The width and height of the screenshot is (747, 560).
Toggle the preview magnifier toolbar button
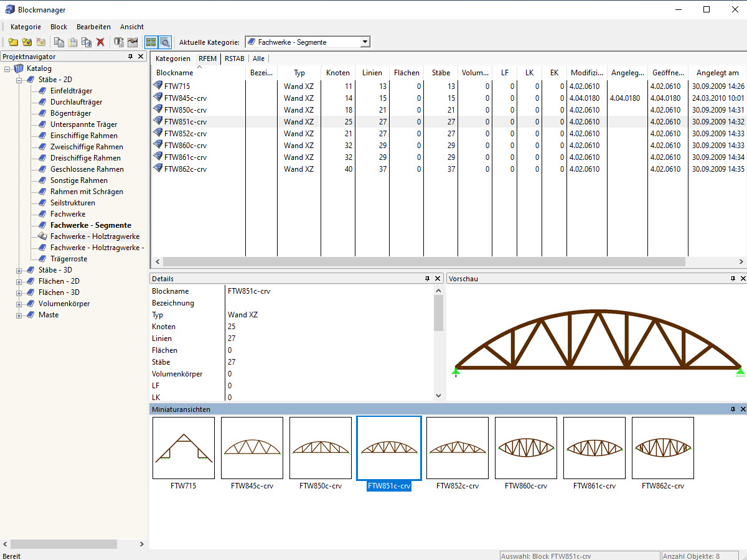pyautogui.click(x=164, y=42)
